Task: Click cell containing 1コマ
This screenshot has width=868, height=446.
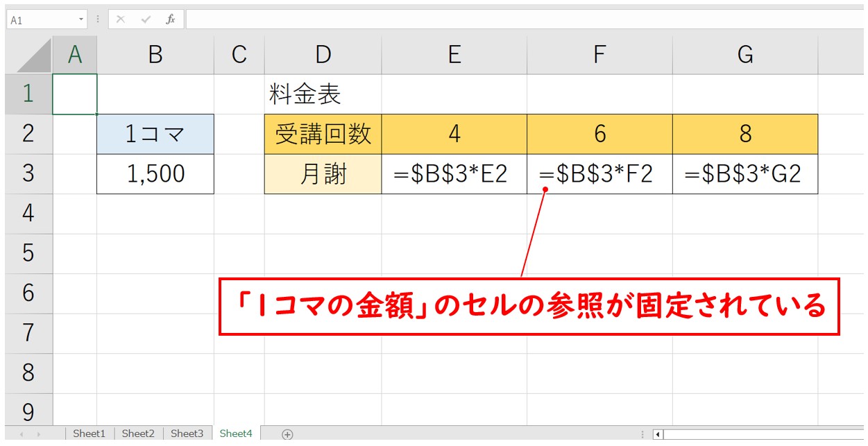Action: tap(155, 134)
